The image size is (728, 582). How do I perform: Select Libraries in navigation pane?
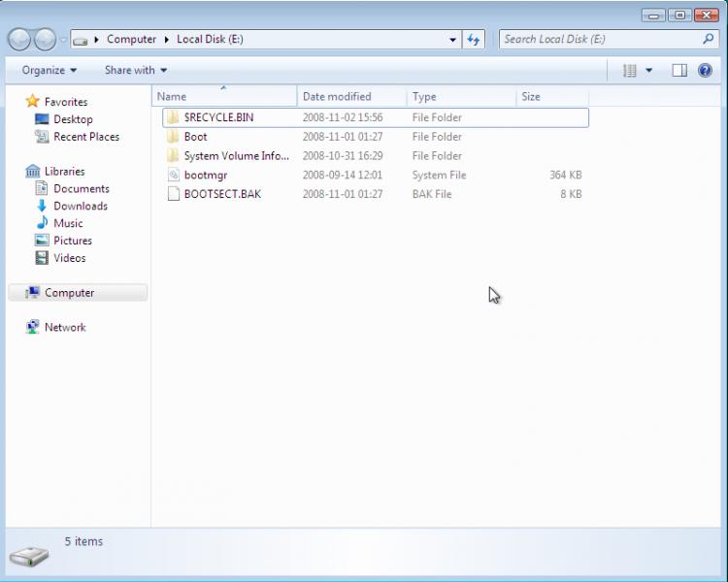coord(64,172)
